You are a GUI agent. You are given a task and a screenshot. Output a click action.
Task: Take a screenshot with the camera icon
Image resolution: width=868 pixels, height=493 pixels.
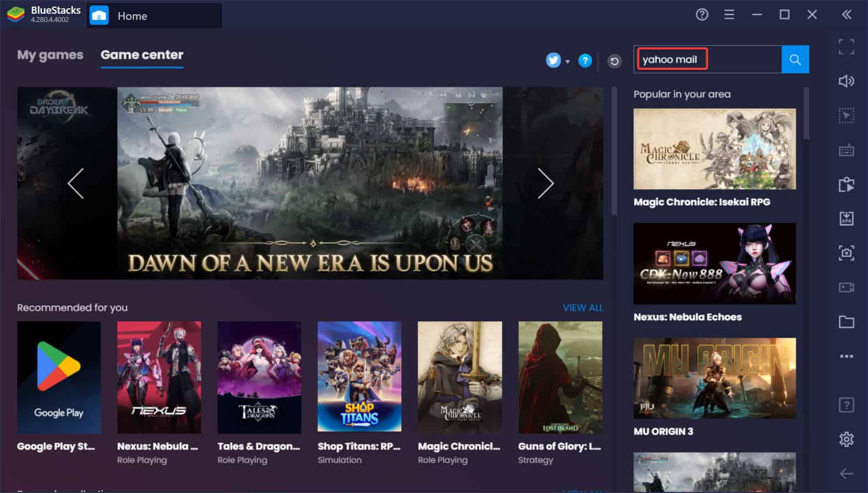(847, 253)
